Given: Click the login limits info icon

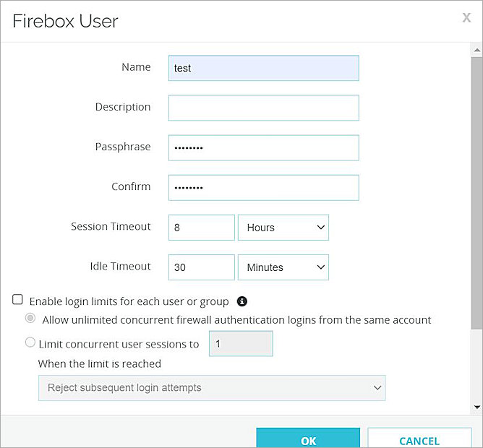Looking at the screenshot, I should point(242,301).
